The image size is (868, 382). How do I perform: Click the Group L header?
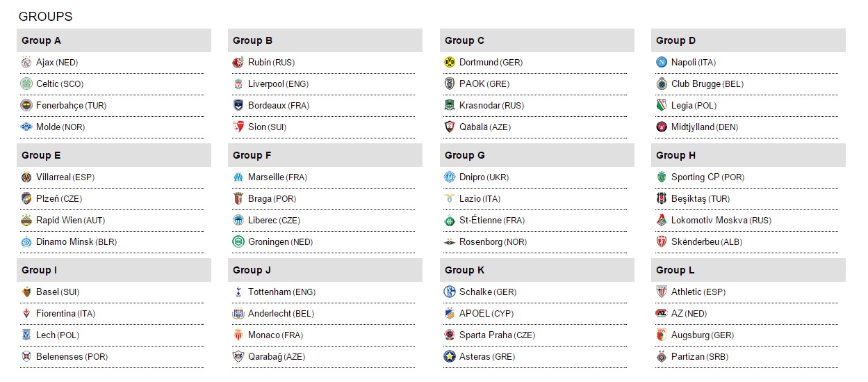pyautogui.click(x=675, y=270)
